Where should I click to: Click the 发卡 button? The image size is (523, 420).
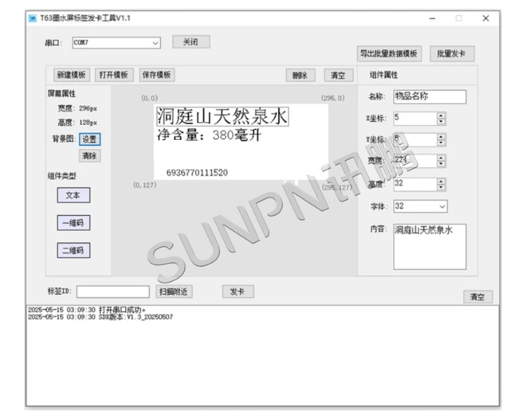[238, 292]
